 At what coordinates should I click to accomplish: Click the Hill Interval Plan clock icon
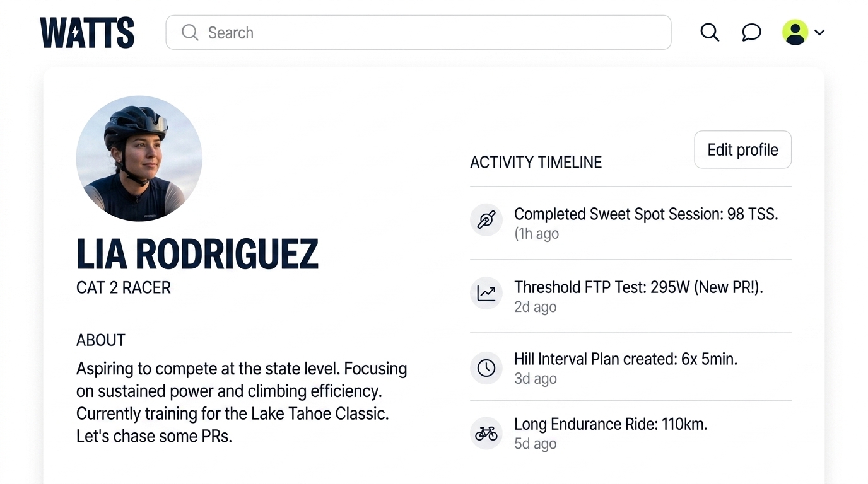pyautogui.click(x=486, y=368)
